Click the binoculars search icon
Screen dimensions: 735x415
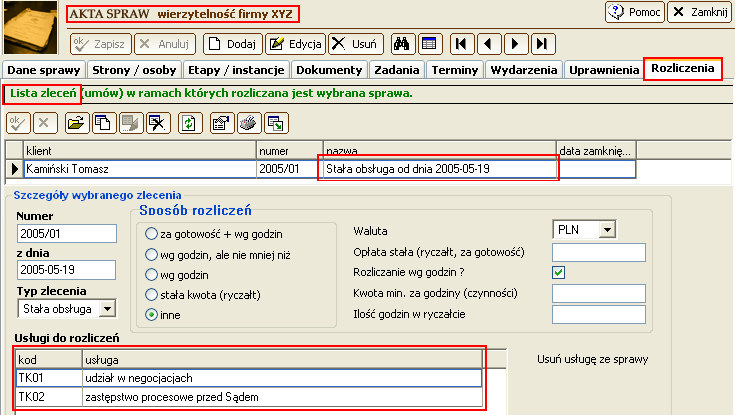click(x=401, y=44)
